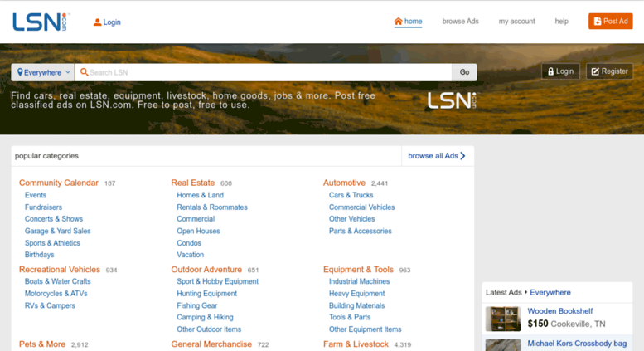Select RVs & Campers link
The width and height of the screenshot is (644, 351).
(50, 305)
